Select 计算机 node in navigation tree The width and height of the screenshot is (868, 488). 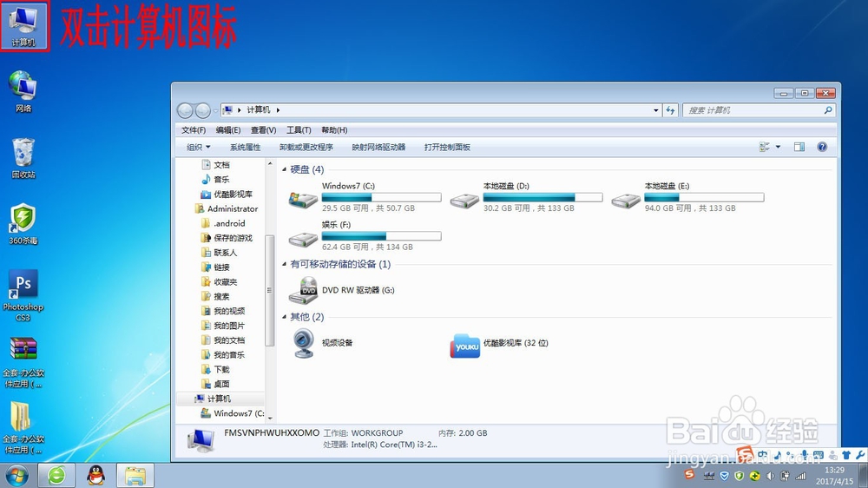[214, 399]
